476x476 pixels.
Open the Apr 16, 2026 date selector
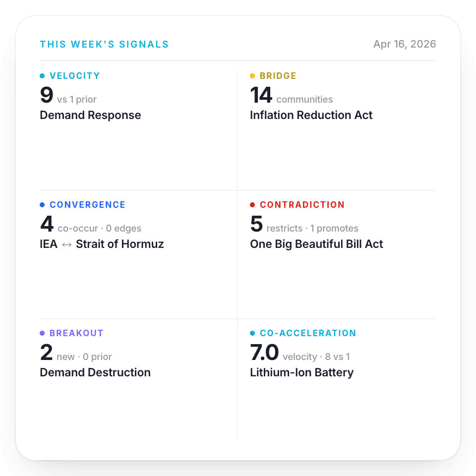405,44
